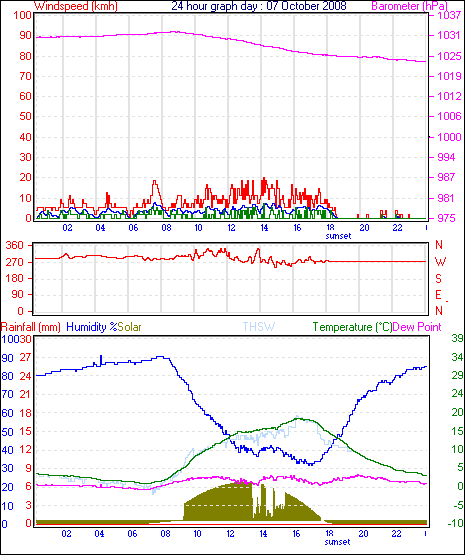The width and height of the screenshot is (465, 556).
Task: Click the 360 wind direction scale value
Action: [15, 245]
